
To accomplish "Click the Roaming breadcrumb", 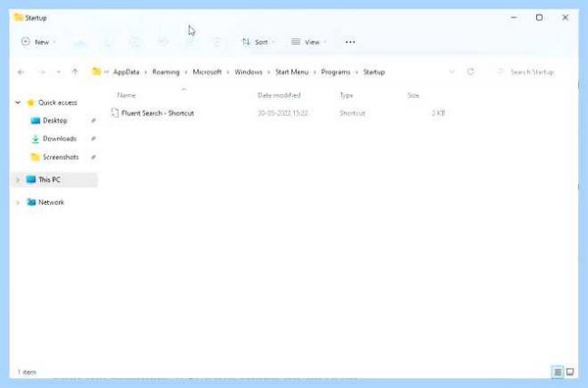I will click(x=166, y=72).
